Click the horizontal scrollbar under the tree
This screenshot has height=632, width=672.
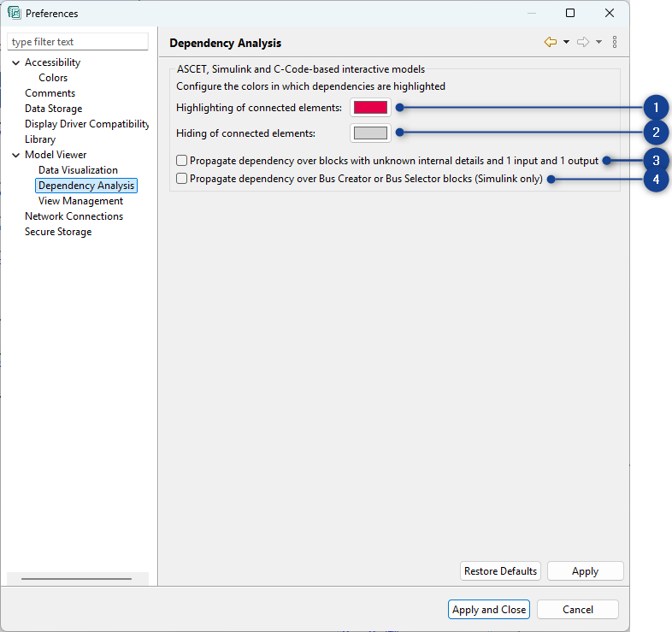point(76,579)
